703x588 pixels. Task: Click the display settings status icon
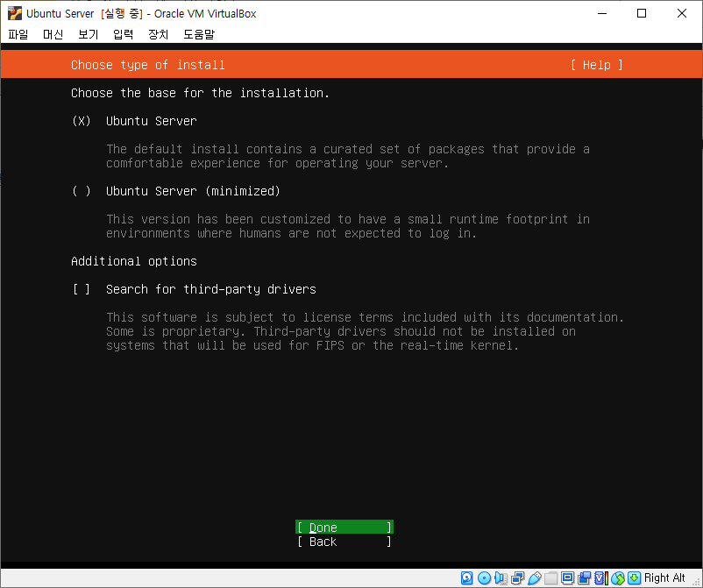(x=568, y=578)
